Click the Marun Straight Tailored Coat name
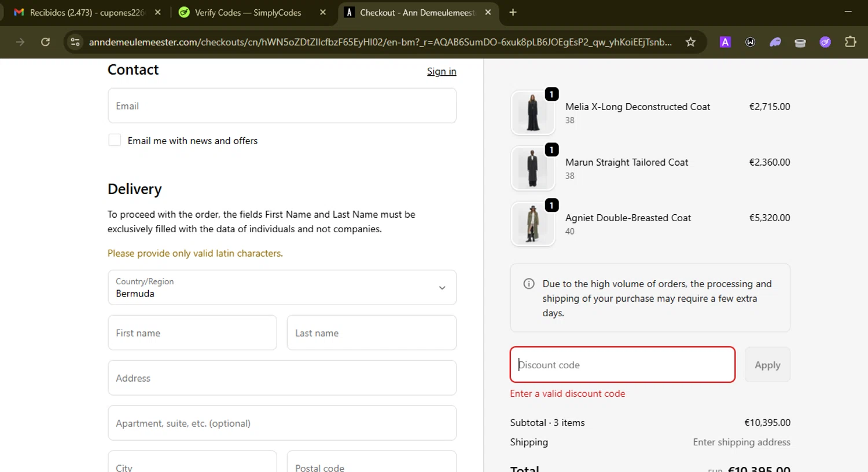This screenshot has width=868, height=472. (x=627, y=162)
